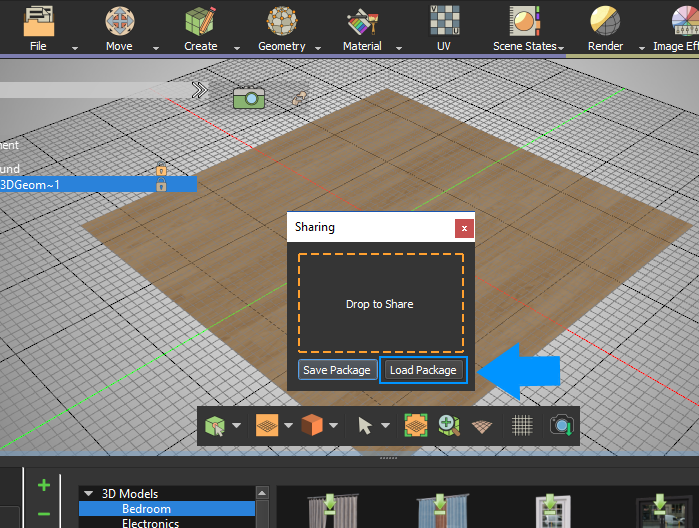Select the Geometry toolbar icon

coord(281,20)
